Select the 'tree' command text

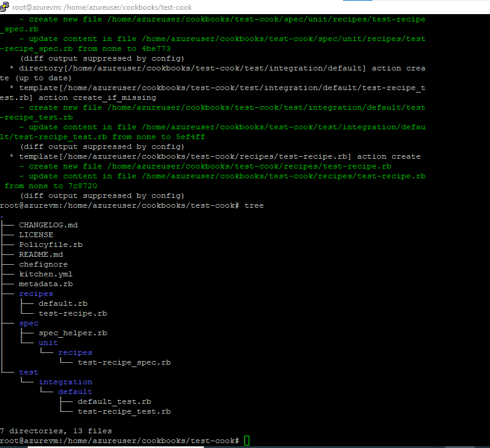tap(254, 205)
